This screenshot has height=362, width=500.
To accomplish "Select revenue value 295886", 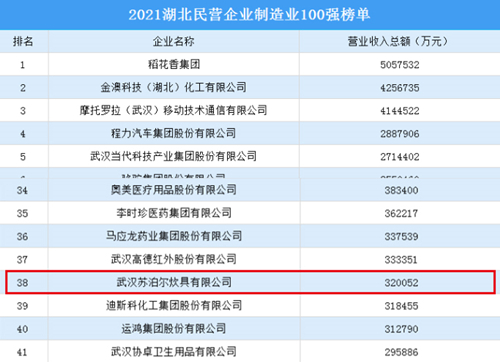I will (401, 352).
